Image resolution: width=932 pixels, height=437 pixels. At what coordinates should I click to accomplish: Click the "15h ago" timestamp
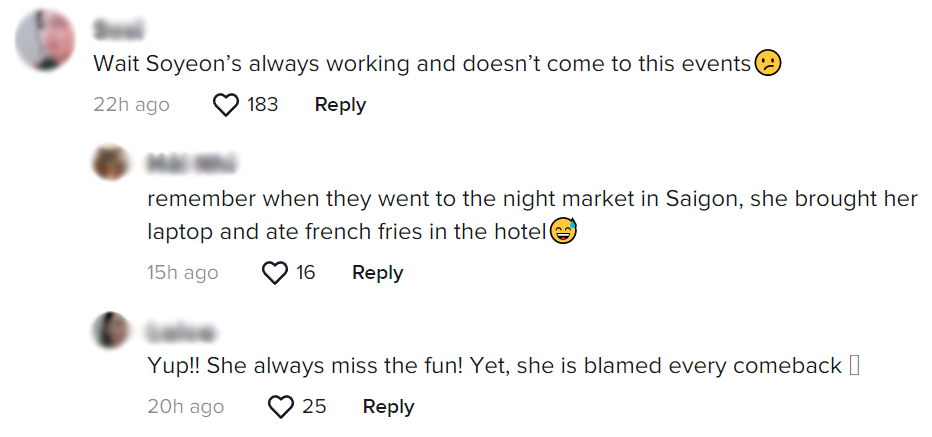click(182, 273)
